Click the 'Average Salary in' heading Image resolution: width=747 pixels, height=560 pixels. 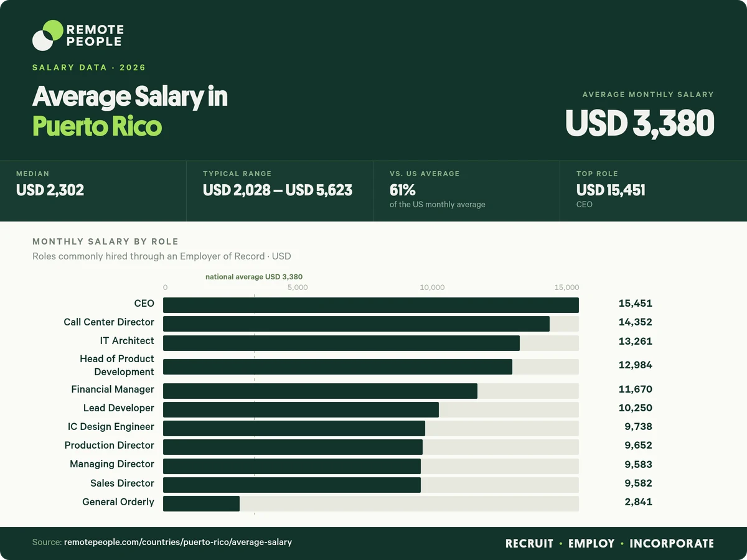[130, 96]
